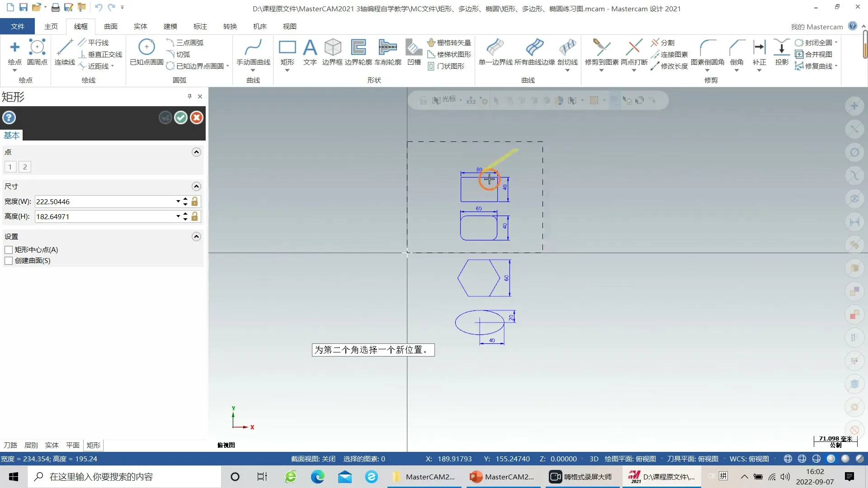Collapse the 尺寸 section

196,187
